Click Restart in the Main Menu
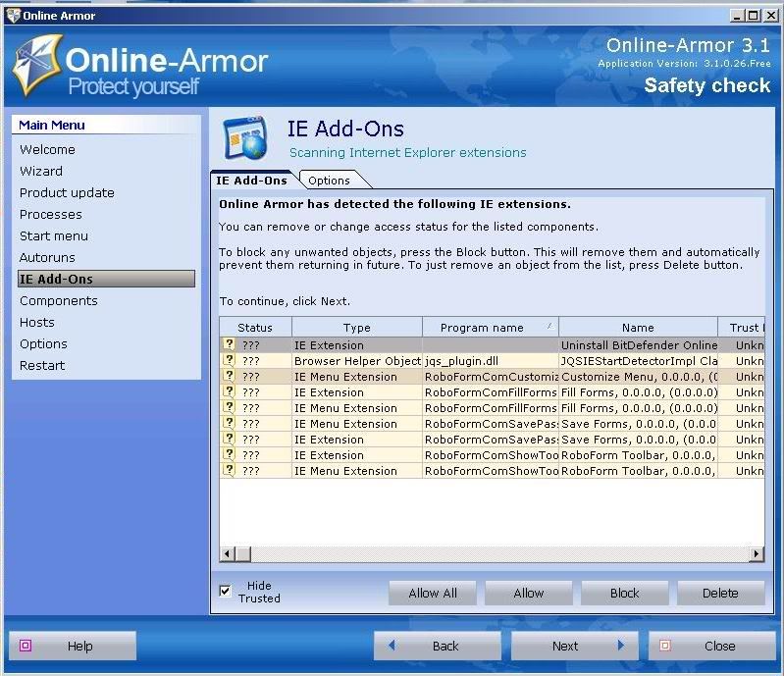Viewport: 784px width, 676px height. point(42,366)
